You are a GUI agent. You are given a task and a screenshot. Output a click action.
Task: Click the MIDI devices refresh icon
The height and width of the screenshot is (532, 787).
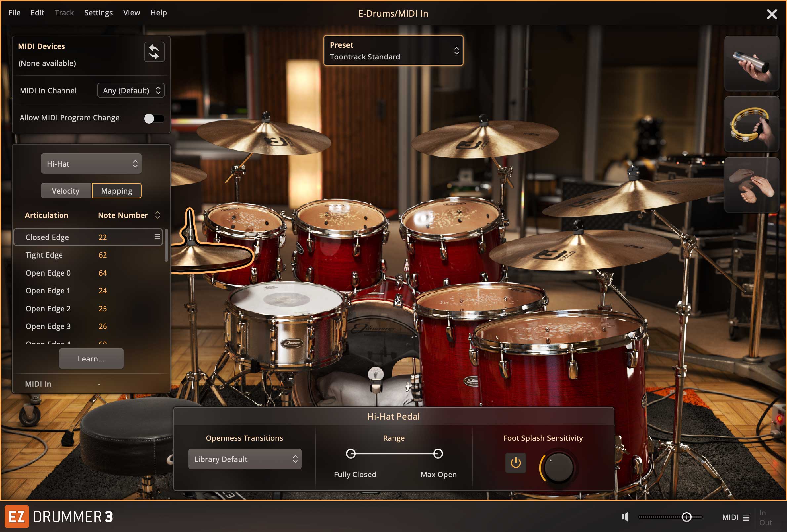[154, 52]
